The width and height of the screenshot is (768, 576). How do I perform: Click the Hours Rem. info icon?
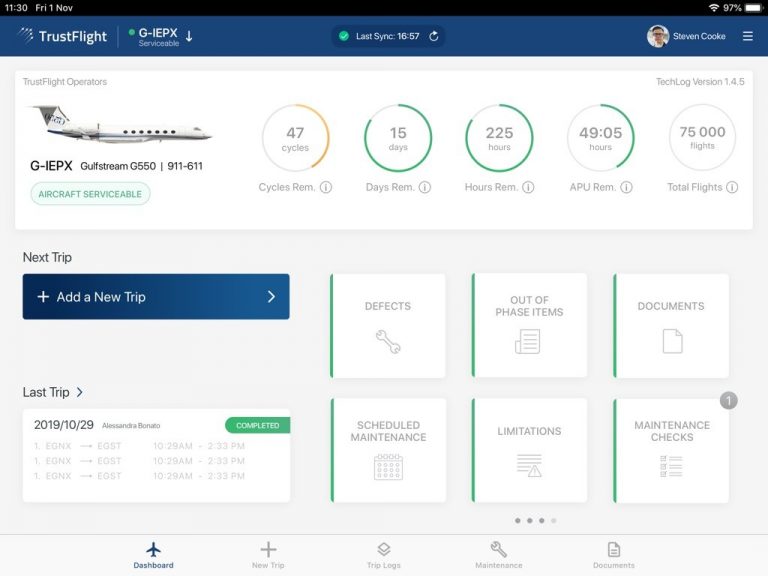click(528, 187)
